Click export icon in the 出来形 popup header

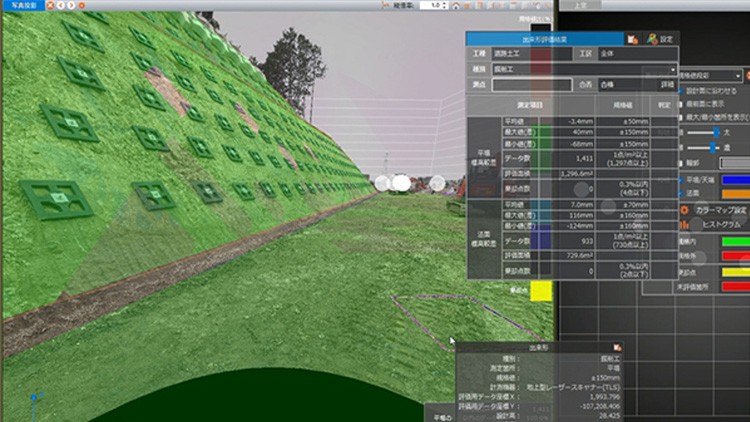pos(617,347)
